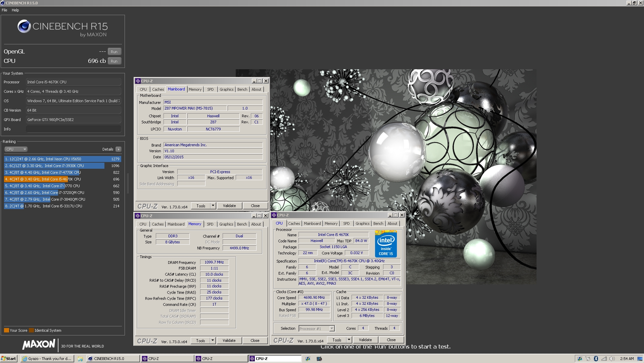The image size is (644, 363).
Task: Switch to SPD tab in Memory CPU-Z window
Action: (x=210, y=224)
